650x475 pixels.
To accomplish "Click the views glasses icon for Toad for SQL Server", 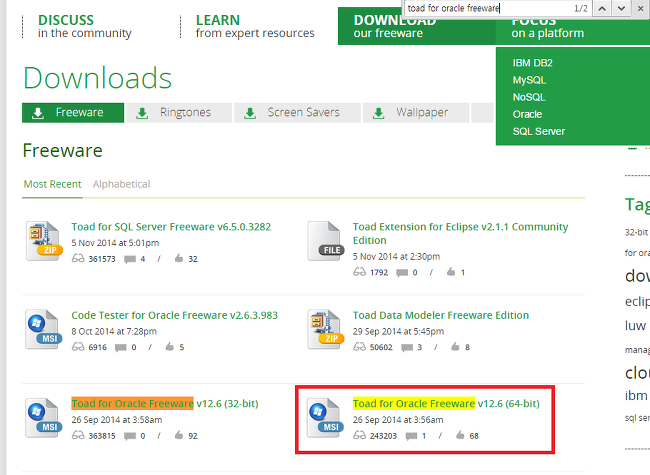I will (78, 258).
